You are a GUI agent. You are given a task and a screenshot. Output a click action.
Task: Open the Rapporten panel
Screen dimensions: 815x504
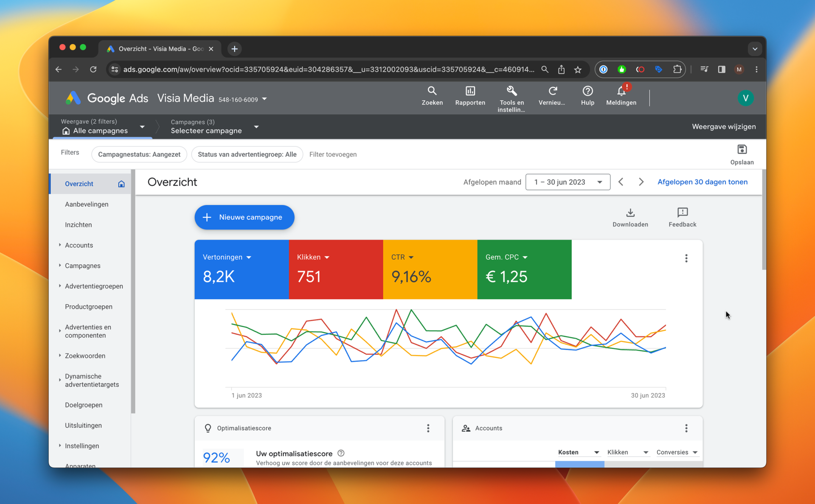[470, 95]
